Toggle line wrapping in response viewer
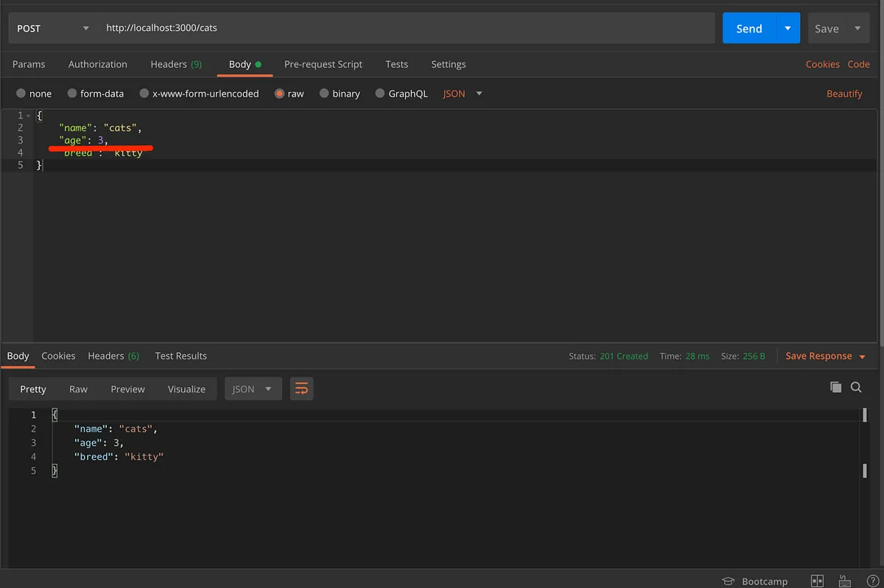884x588 pixels. pos(301,388)
